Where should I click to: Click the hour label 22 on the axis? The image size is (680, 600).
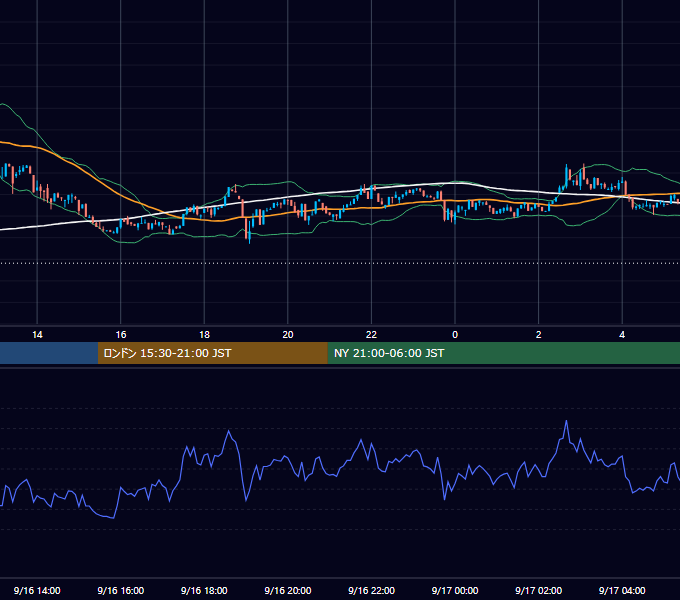[x=371, y=335]
